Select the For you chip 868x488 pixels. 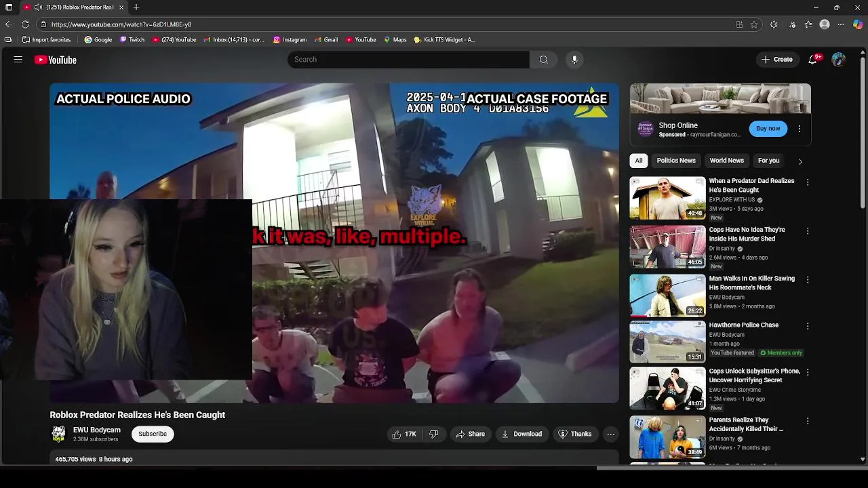point(768,161)
